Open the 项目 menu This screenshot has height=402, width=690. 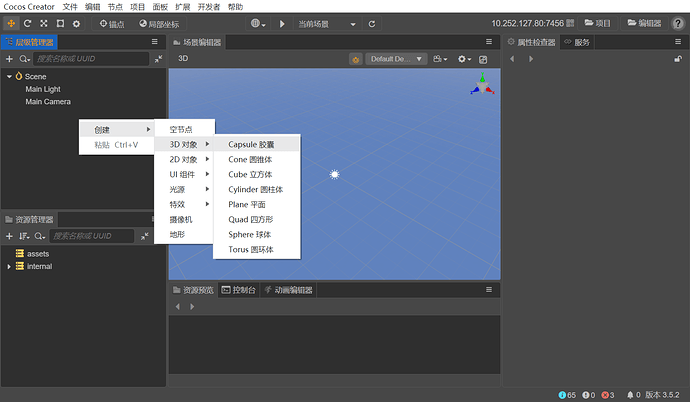(138, 7)
